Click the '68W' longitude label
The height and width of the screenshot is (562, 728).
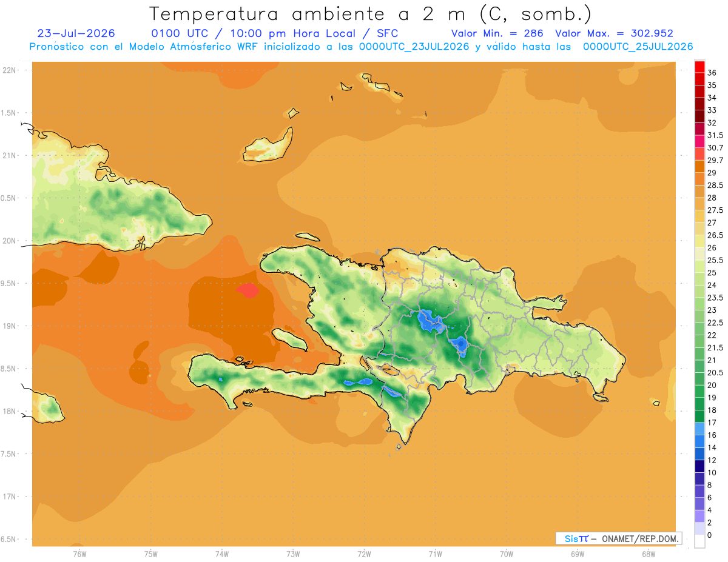649,554
